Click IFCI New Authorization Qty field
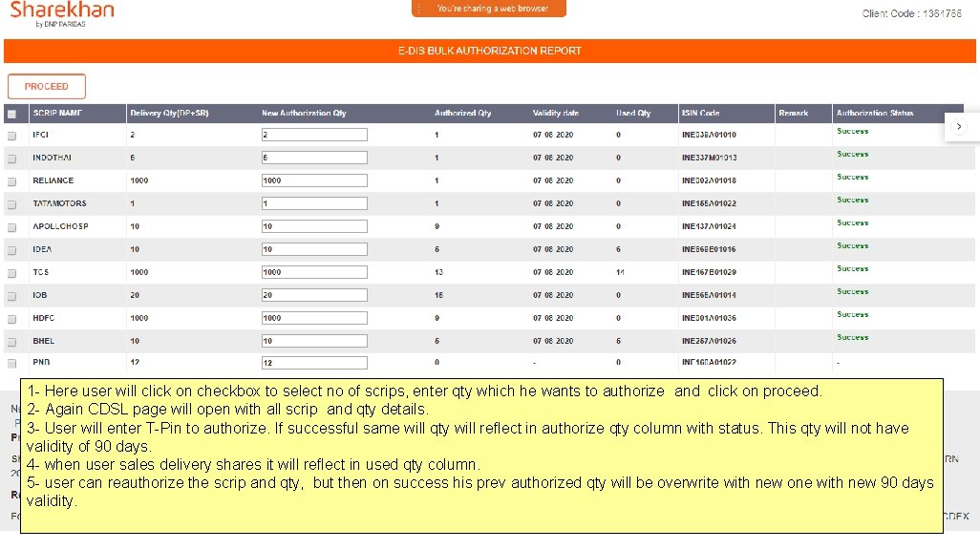This screenshot has height=550, width=980. (x=314, y=135)
